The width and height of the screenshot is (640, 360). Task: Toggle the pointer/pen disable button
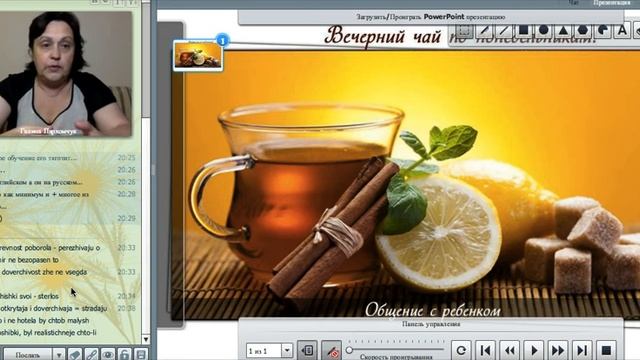point(331,350)
